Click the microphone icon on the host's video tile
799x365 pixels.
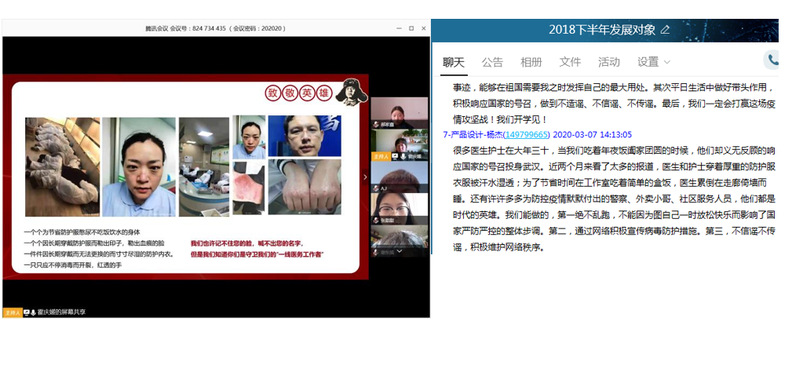coord(404,156)
